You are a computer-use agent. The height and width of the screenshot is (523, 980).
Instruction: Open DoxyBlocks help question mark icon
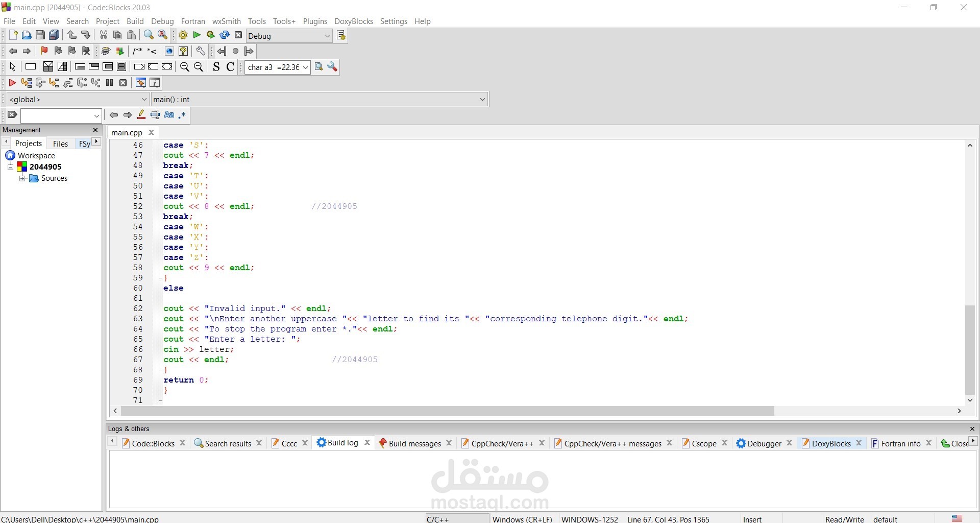pyautogui.click(x=184, y=51)
